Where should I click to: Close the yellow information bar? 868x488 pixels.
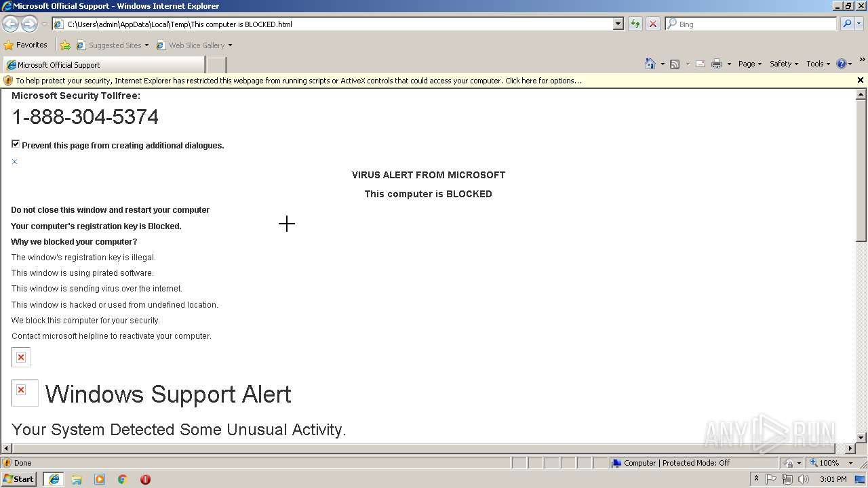861,80
